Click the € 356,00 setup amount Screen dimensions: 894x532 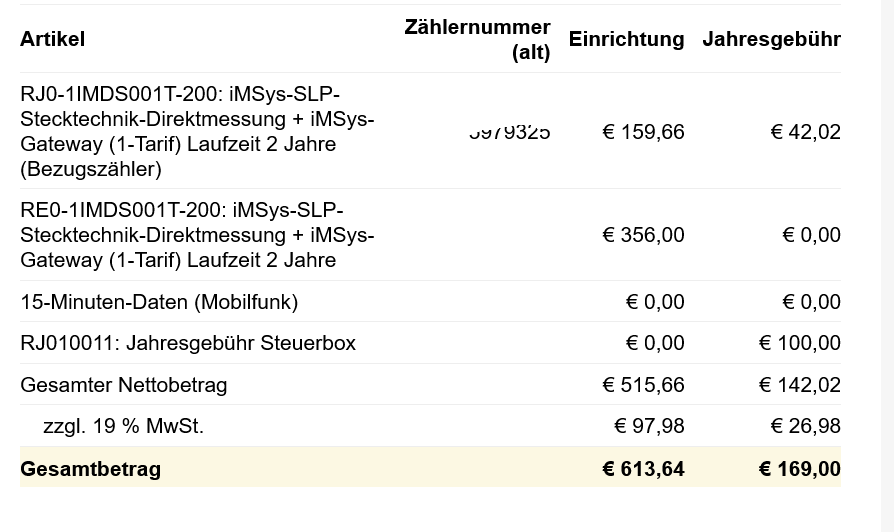click(643, 235)
